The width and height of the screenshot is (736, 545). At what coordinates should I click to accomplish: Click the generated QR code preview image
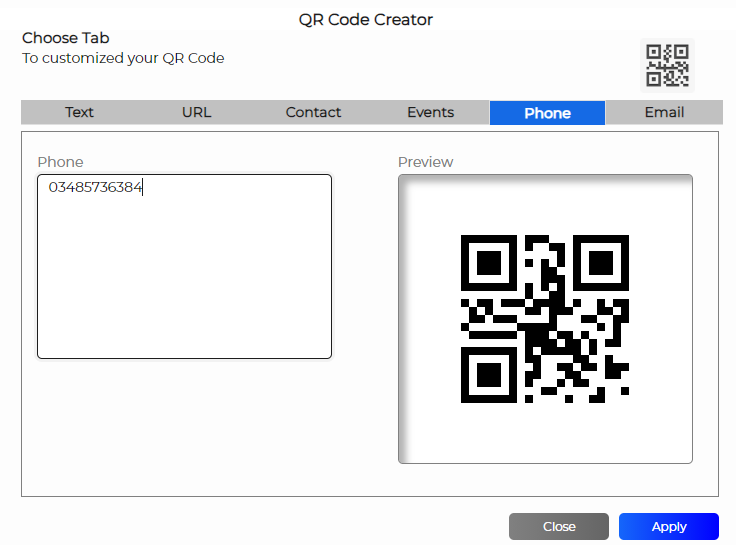(x=545, y=319)
